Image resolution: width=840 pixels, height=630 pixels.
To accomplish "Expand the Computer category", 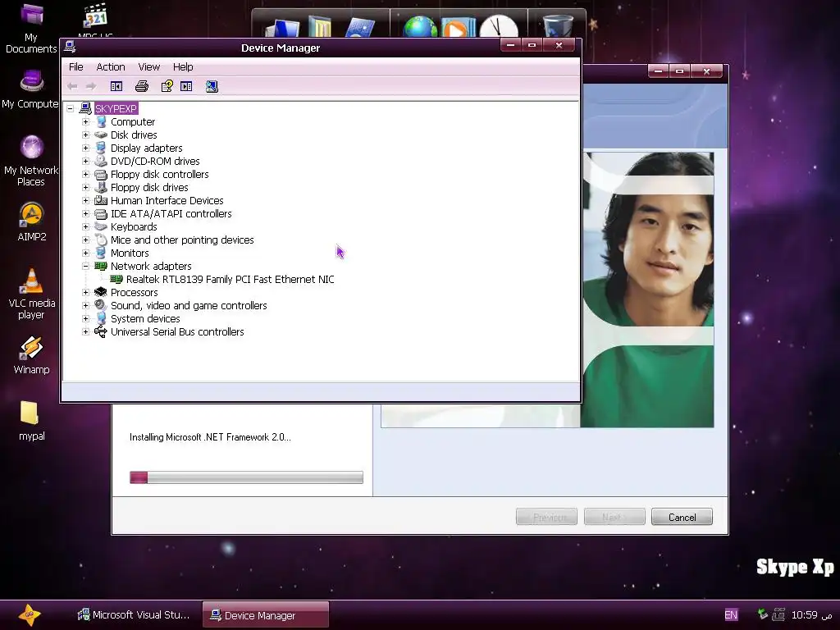I will 85,122.
